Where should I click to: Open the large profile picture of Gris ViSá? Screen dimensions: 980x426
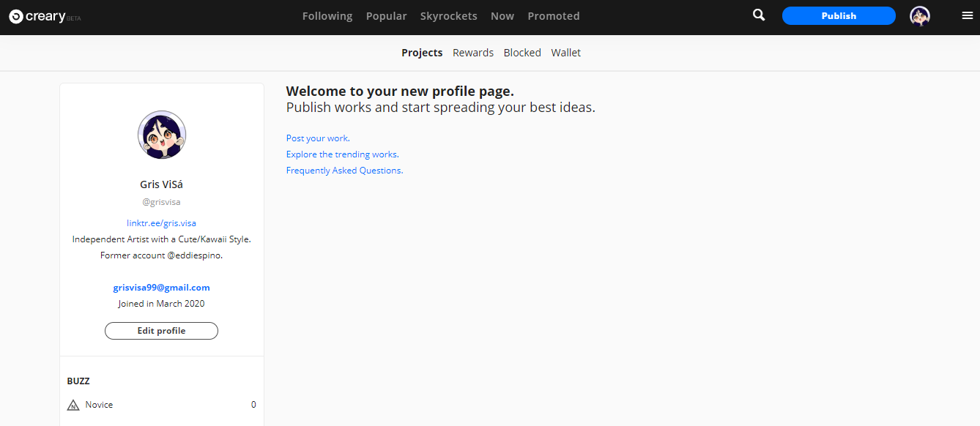(162, 135)
